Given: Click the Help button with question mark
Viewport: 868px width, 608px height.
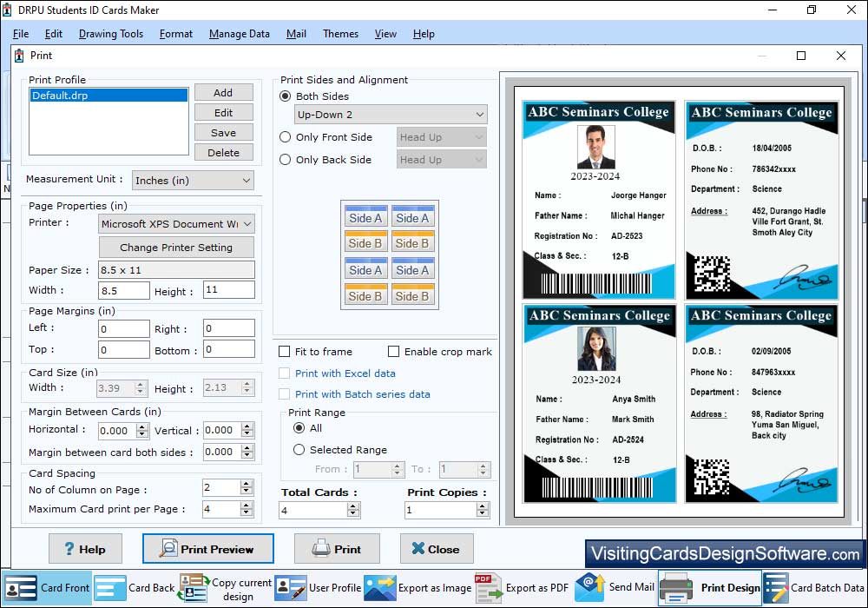Looking at the screenshot, I should [x=85, y=549].
